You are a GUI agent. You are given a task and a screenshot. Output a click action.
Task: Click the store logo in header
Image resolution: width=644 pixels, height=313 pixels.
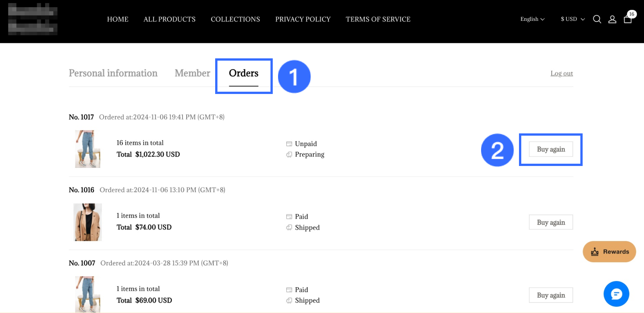pos(33,19)
